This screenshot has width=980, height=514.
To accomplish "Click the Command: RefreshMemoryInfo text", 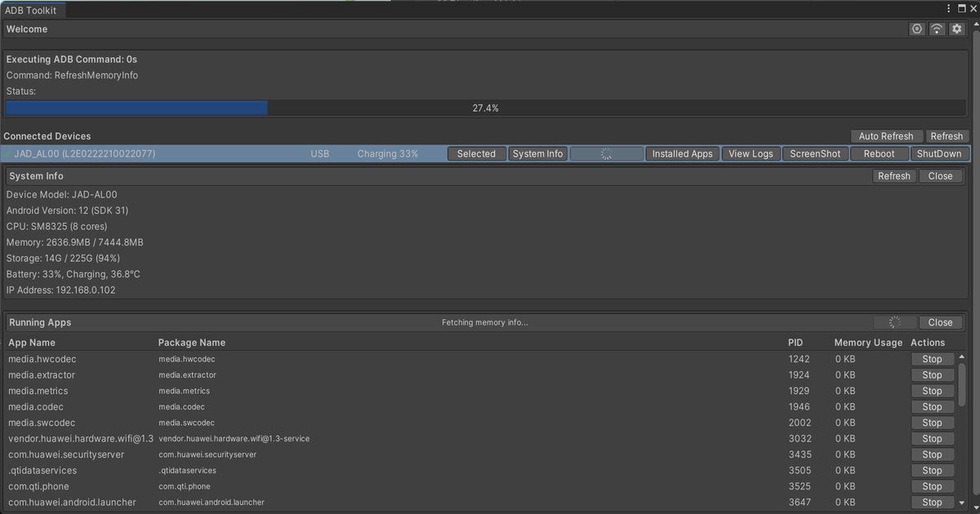I will point(72,75).
